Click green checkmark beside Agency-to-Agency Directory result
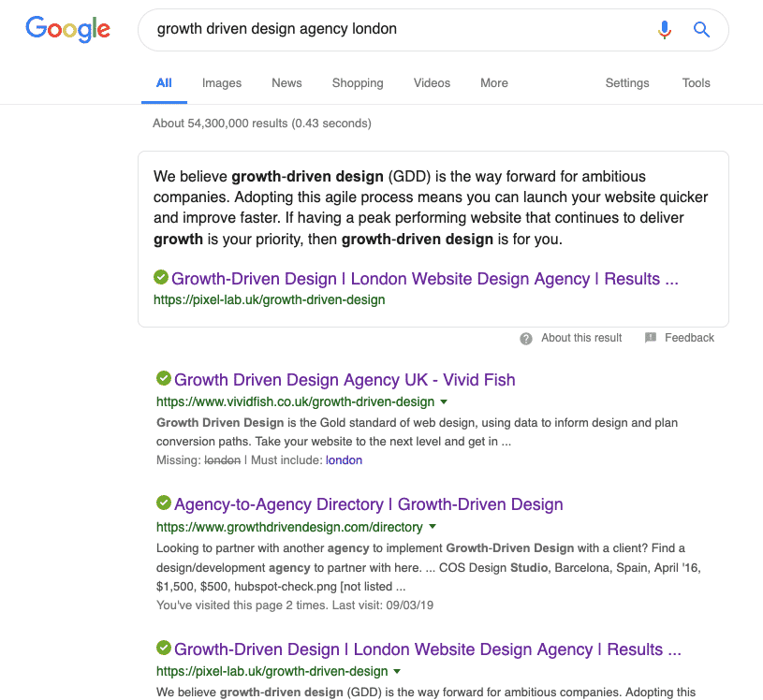The image size is (763, 700). coord(164,503)
